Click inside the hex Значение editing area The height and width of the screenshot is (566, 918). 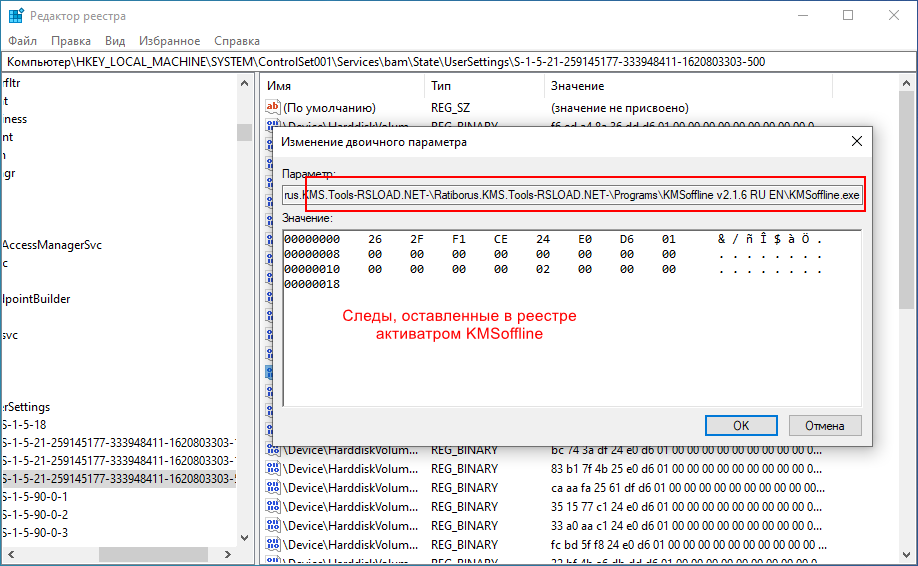[x=570, y=340]
